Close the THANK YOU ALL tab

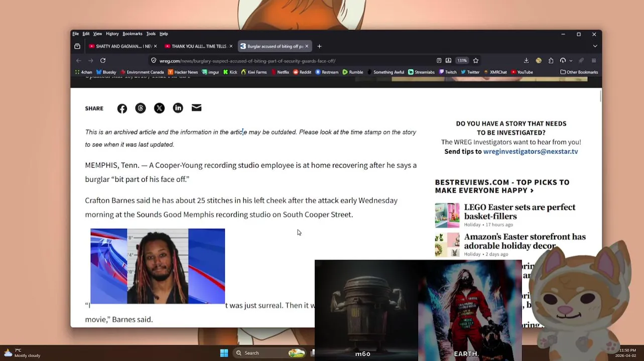click(x=231, y=46)
